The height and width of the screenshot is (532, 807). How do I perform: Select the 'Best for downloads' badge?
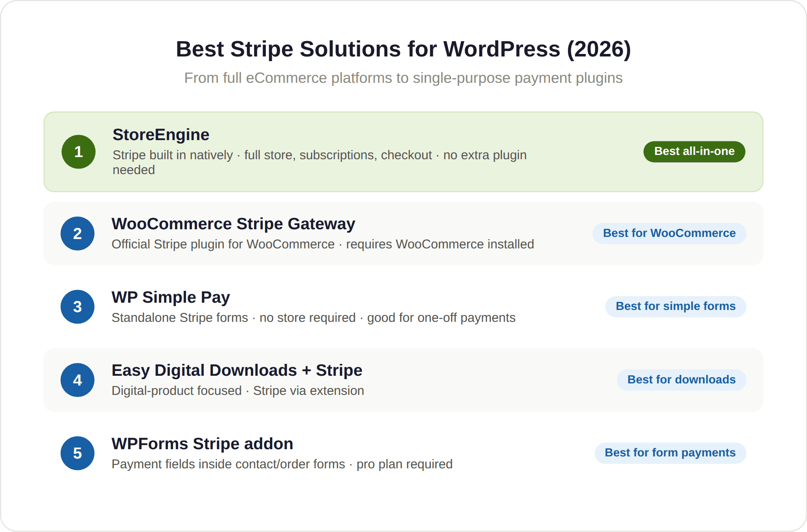coord(682,380)
